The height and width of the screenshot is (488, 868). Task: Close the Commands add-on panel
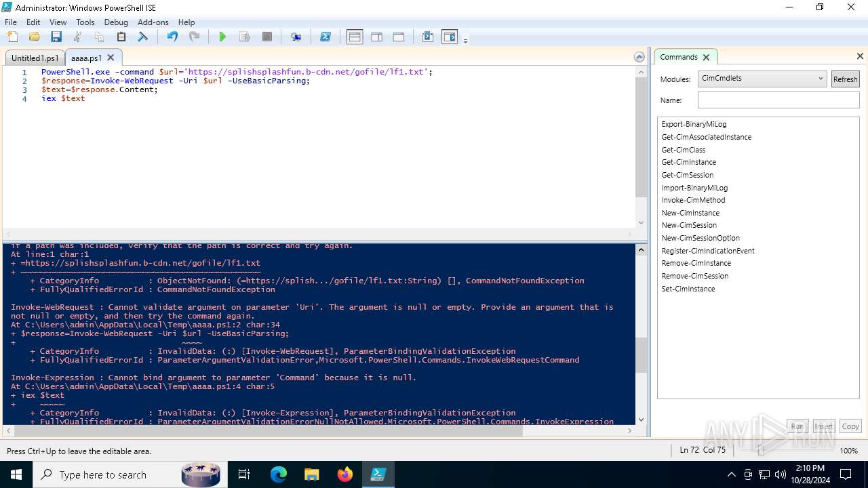(860, 56)
